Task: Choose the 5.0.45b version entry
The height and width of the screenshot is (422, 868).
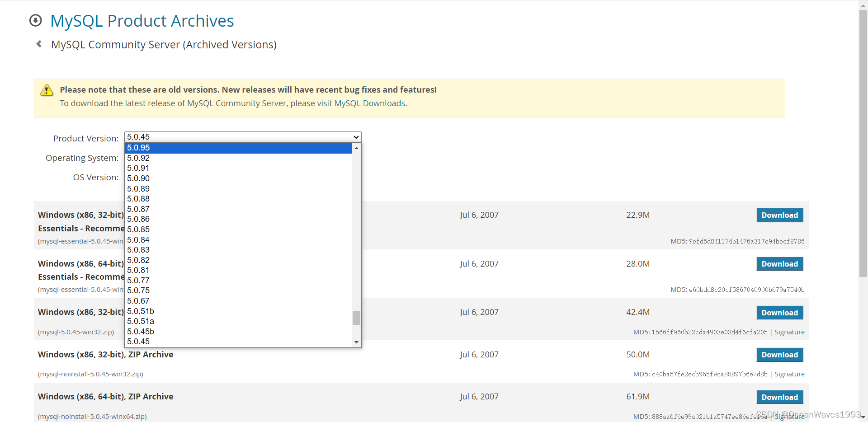Action: (238, 332)
